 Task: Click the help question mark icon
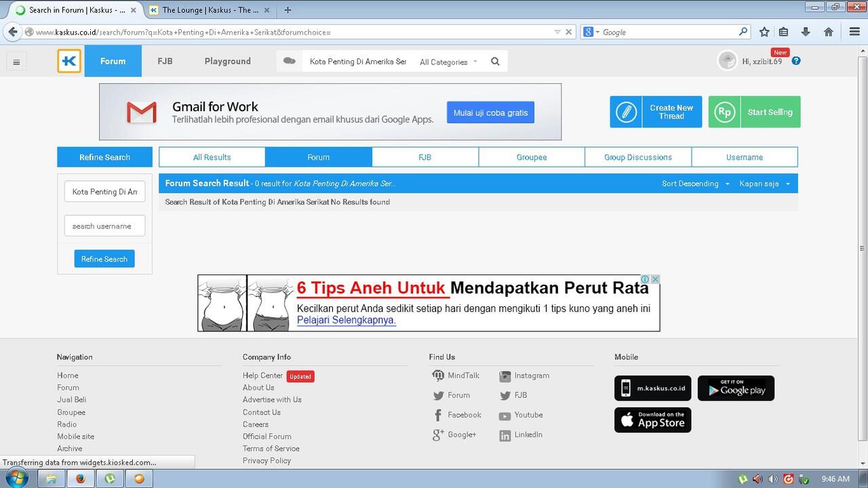click(796, 60)
